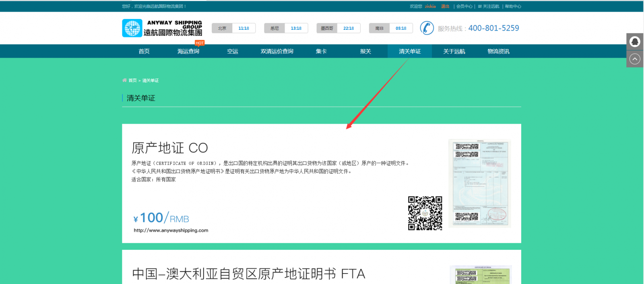This screenshot has width=644, height=284.
Task: Click the home icon in the breadcrumb
Action: 124,80
